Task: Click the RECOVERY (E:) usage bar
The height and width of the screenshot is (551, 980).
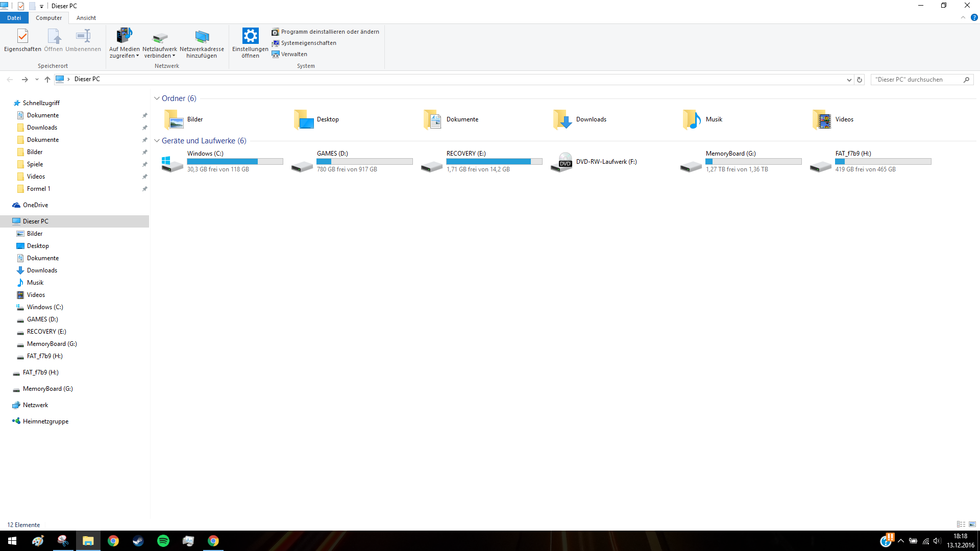Action: click(x=494, y=162)
